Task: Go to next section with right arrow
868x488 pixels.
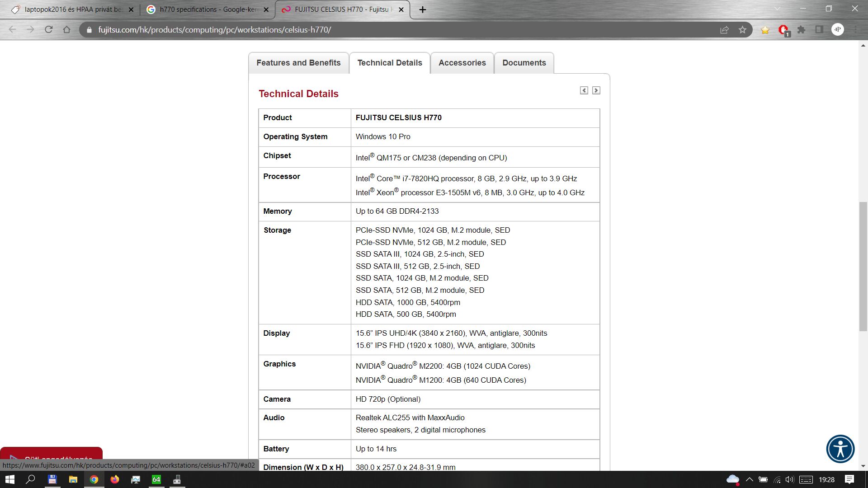Action: pyautogui.click(x=596, y=90)
